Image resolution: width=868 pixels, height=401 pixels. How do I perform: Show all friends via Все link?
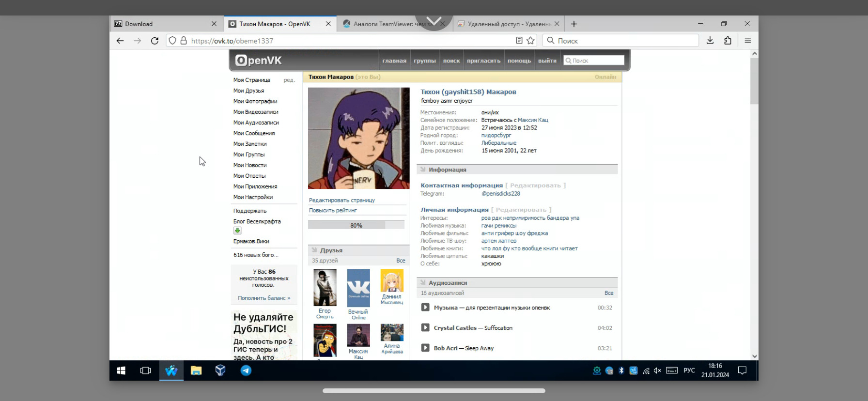click(401, 261)
